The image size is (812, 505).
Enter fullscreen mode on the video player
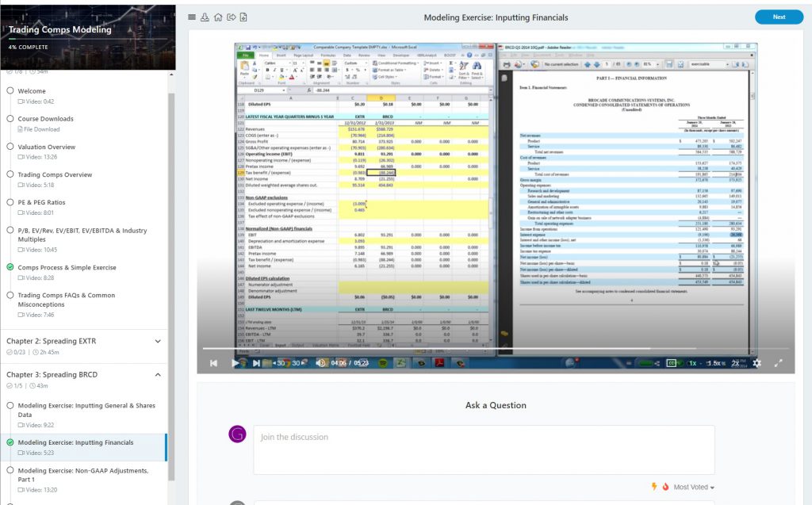click(778, 363)
